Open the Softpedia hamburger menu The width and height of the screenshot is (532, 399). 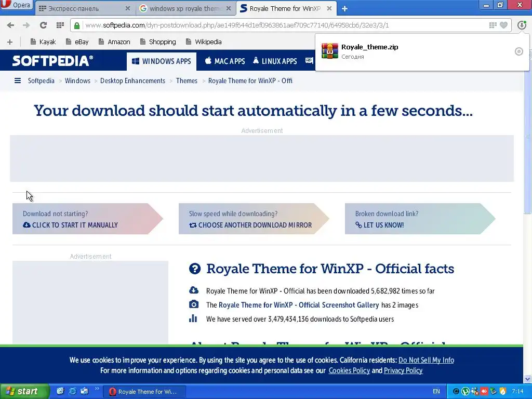tap(18, 81)
